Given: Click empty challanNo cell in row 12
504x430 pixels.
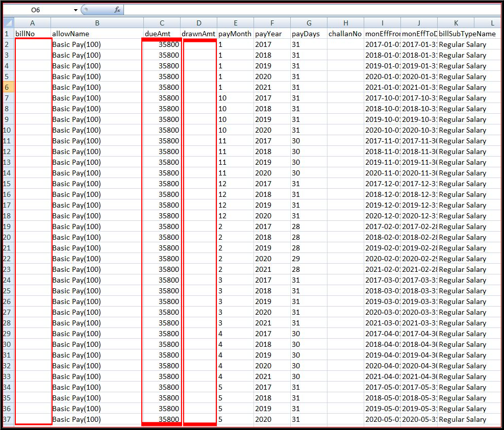Looking at the screenshot, I should click(x=345, y=151).
